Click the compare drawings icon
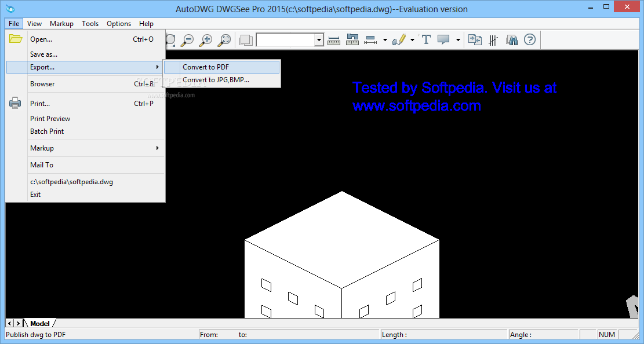The height and width of the screenshot is (344, 644). [475, 40]
